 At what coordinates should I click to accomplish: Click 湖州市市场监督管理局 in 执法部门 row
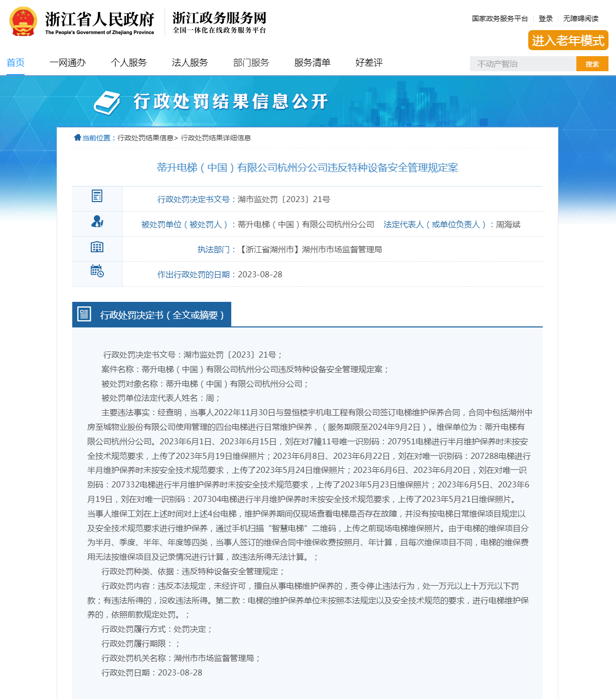pos(342,249)
